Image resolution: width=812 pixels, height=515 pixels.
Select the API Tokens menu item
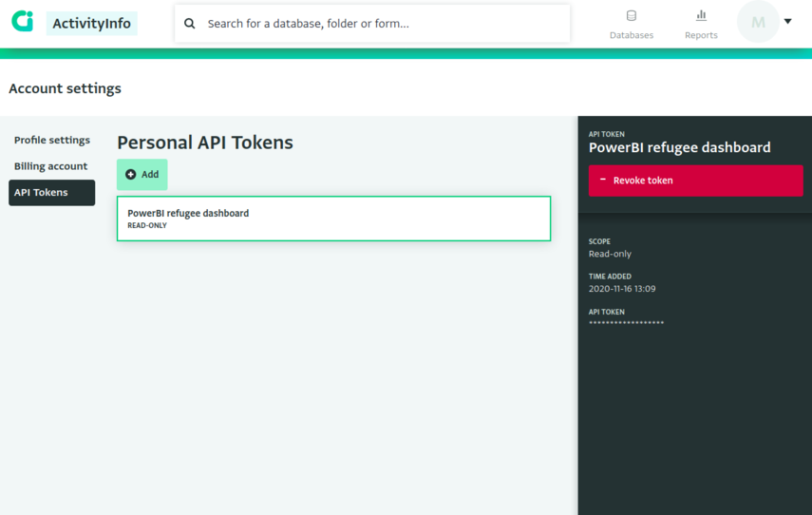52,193
